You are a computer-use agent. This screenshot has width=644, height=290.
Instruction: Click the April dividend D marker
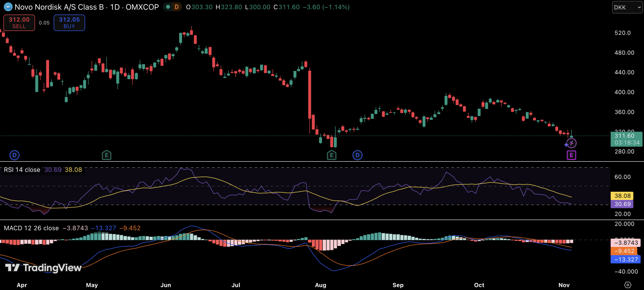[14, 155]
